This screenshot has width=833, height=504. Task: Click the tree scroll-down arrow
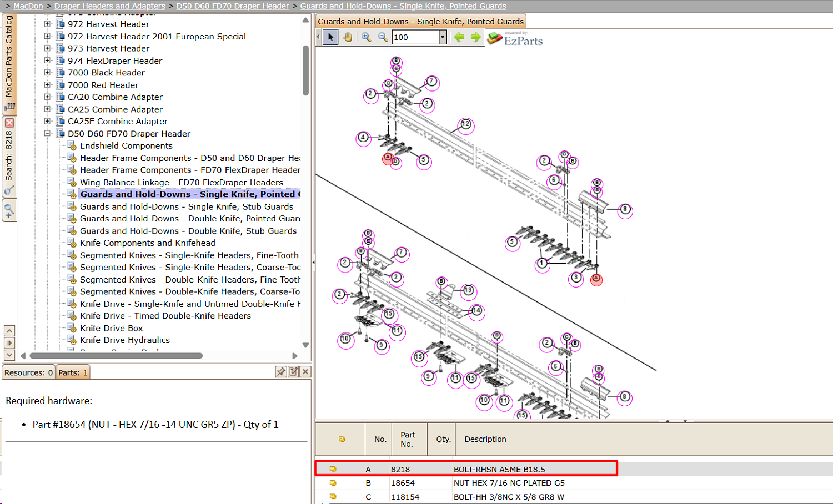[x=305, y=345]
